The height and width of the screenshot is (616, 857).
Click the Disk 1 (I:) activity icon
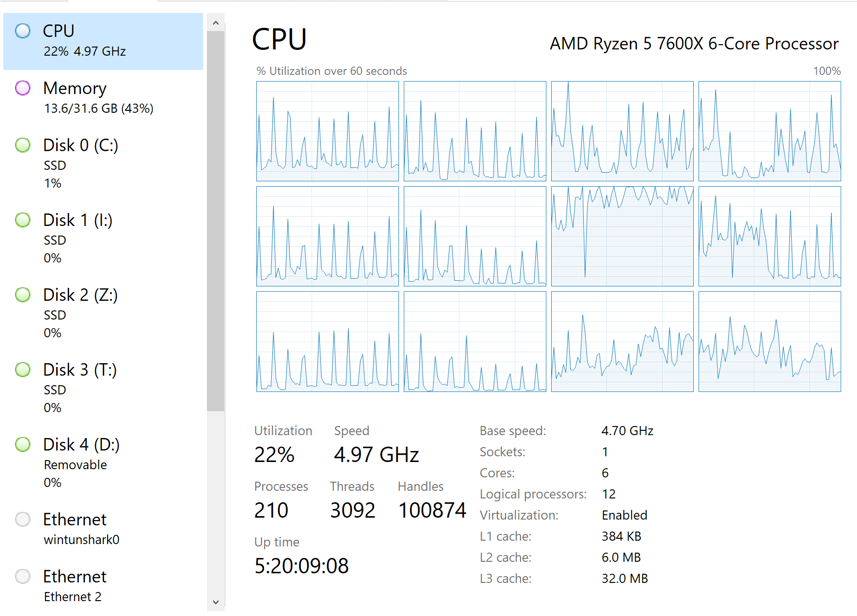23,220
